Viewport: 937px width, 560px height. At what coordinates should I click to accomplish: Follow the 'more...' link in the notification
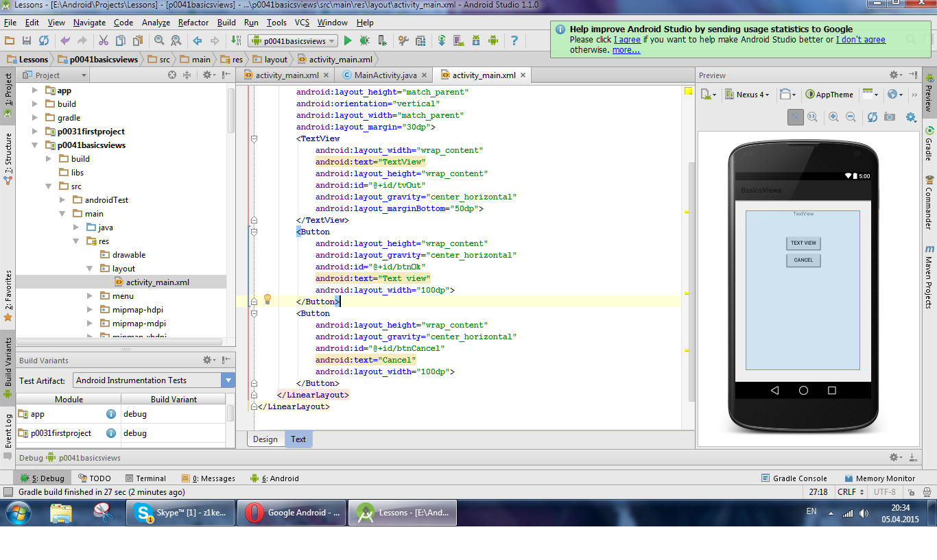click(626, 50)
